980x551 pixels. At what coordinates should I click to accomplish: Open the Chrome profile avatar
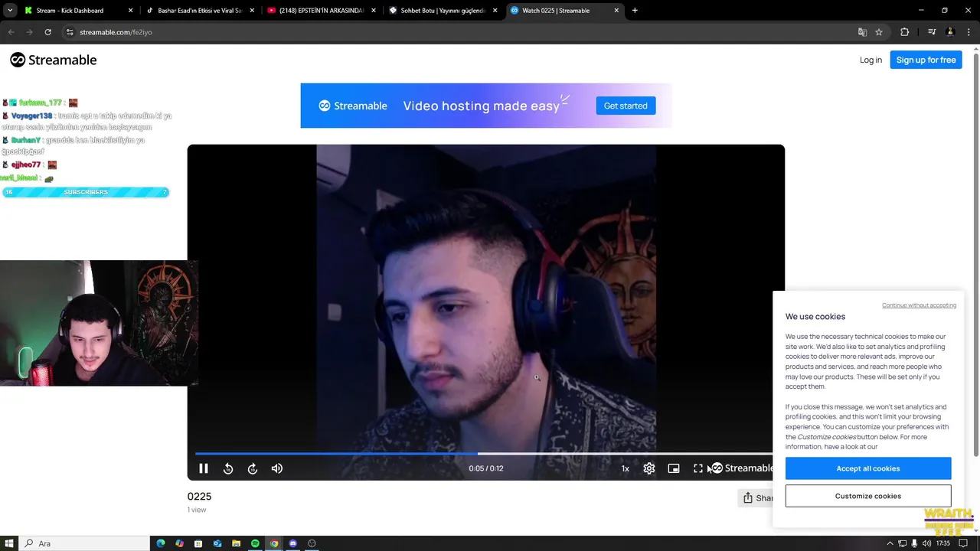(x=950, y=32)
